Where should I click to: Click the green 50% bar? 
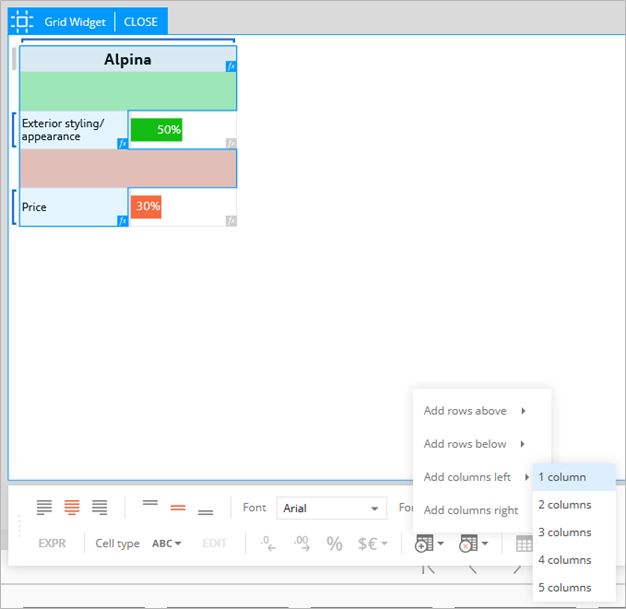click(156, 129)
